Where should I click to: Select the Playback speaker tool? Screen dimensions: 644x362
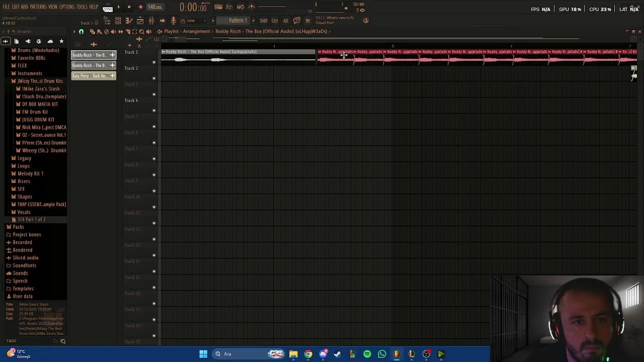click(148, 32)
